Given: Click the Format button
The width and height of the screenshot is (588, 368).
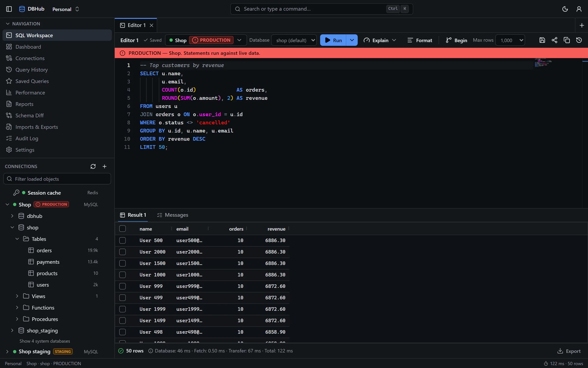Looking at the screenshot, I should pos(420,40).
